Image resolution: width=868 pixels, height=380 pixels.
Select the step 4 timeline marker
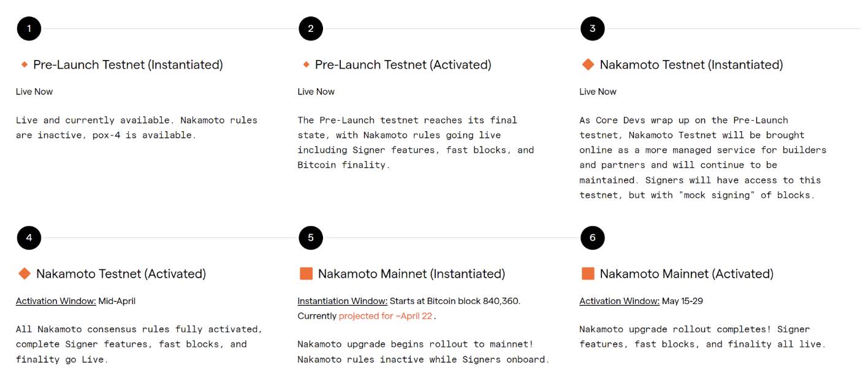(29, 238)
